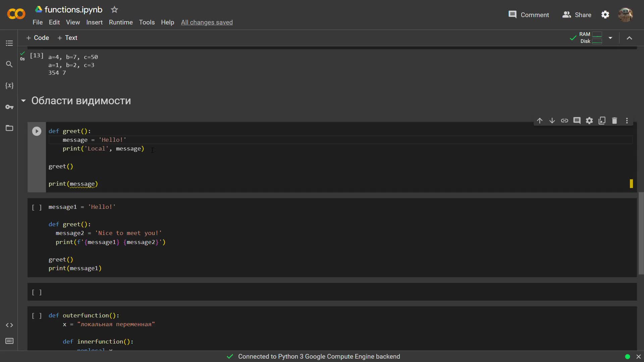This screenshot has height=362, width=644.
Task: Click the 'Nice to meet you!' string
Action: point(128,233)
